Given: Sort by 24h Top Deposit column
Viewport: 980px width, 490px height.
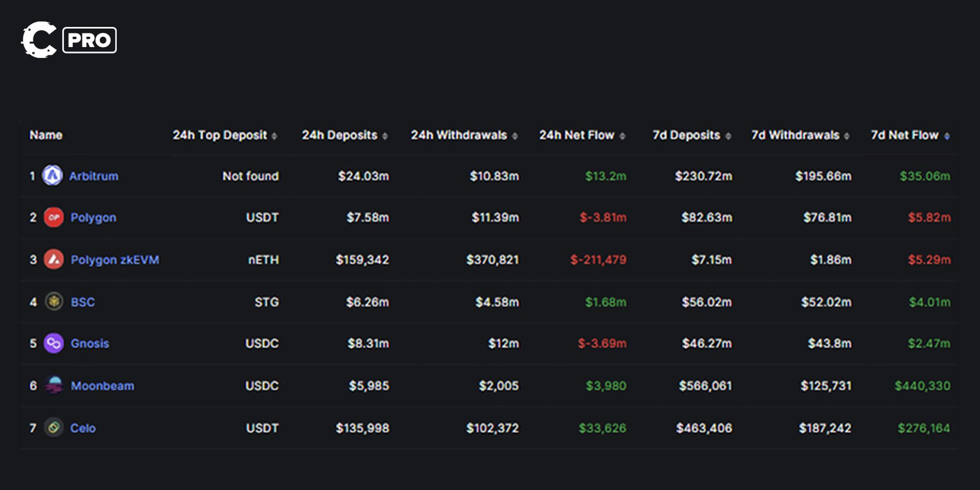Looking at the screenshot, I should (274, 136).
